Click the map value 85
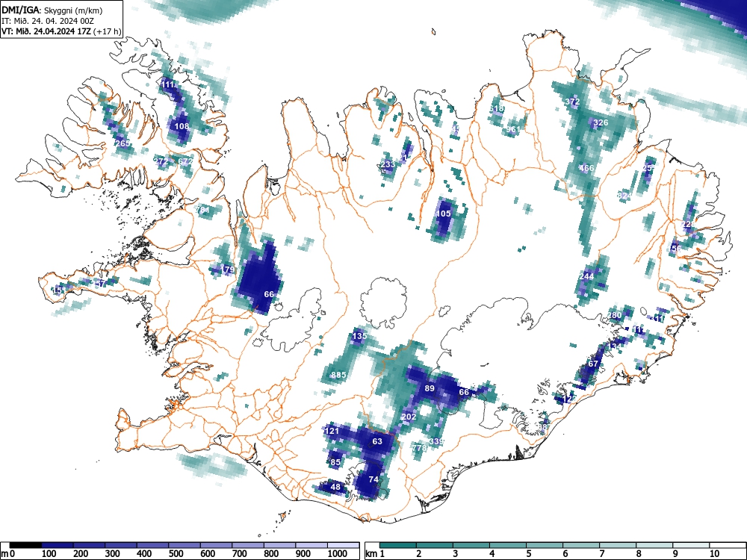Viewport: 747px width, 560px height. pyautogui.click(x=335, y=462)
